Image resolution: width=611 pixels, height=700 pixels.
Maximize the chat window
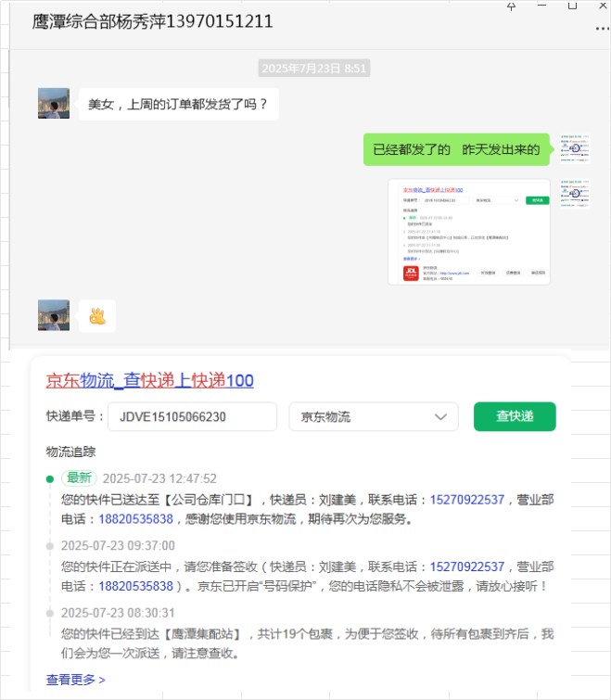572,6
